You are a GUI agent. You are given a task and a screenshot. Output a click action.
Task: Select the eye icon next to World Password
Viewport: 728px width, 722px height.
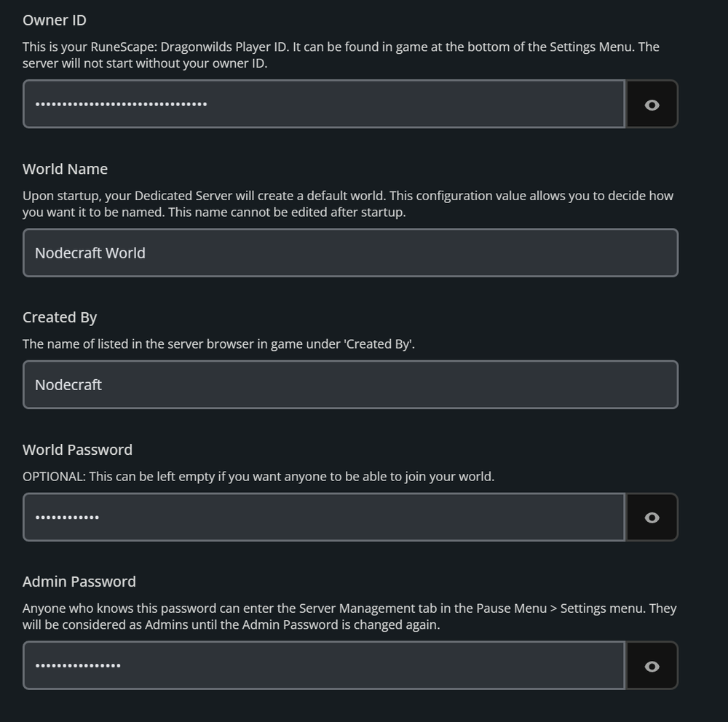[651, 517]
